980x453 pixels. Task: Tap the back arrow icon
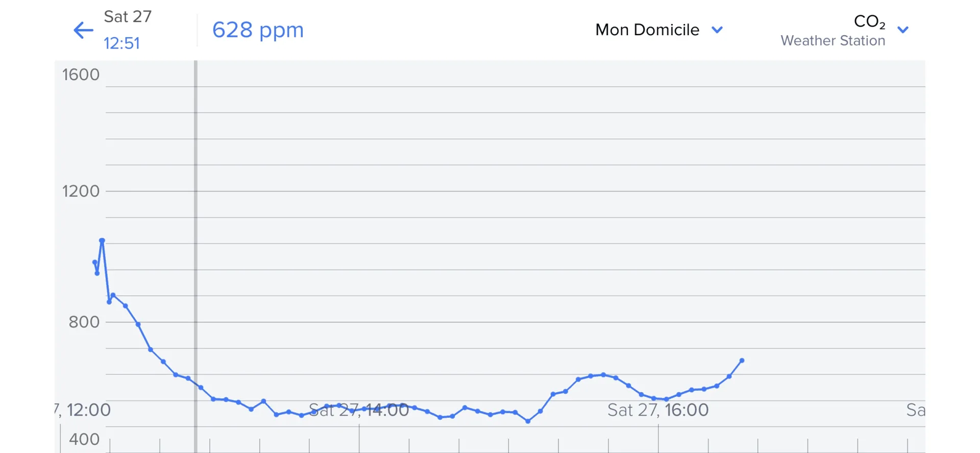(83, 30)
